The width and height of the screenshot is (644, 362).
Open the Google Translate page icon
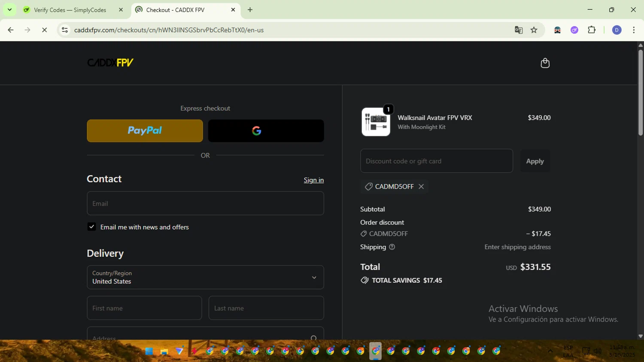pos(519,30)
